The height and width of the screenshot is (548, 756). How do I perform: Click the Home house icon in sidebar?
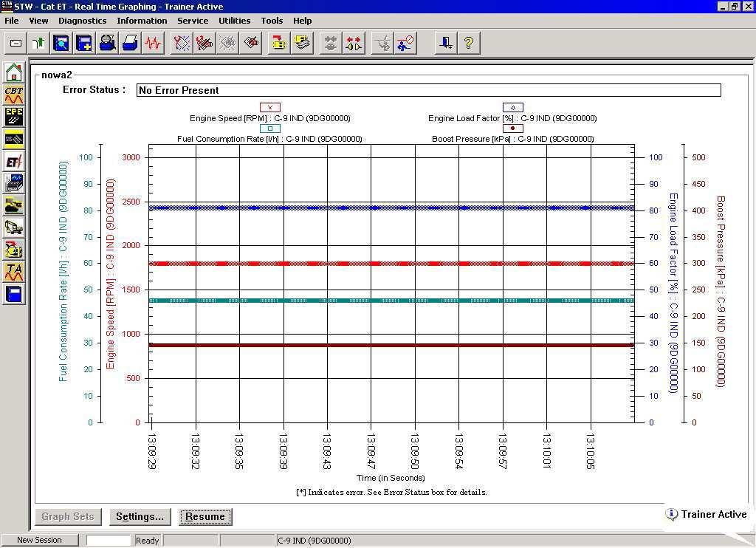tap(14, 72)
